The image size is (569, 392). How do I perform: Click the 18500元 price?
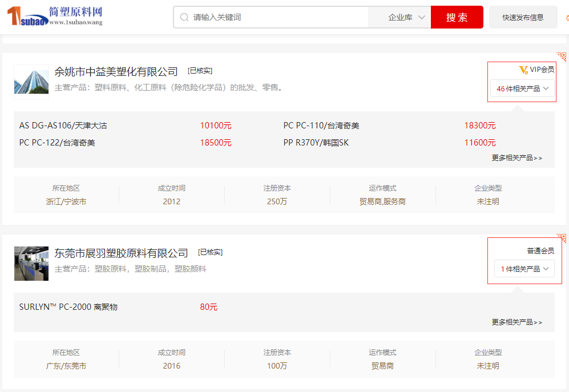pyautogui.click(x=216, y=143)
